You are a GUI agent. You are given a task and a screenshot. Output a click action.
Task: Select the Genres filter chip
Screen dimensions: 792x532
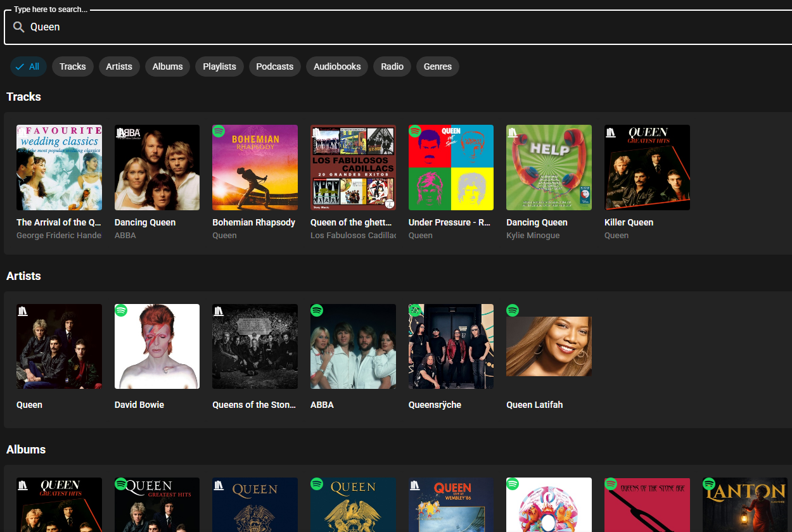(438, 66)
